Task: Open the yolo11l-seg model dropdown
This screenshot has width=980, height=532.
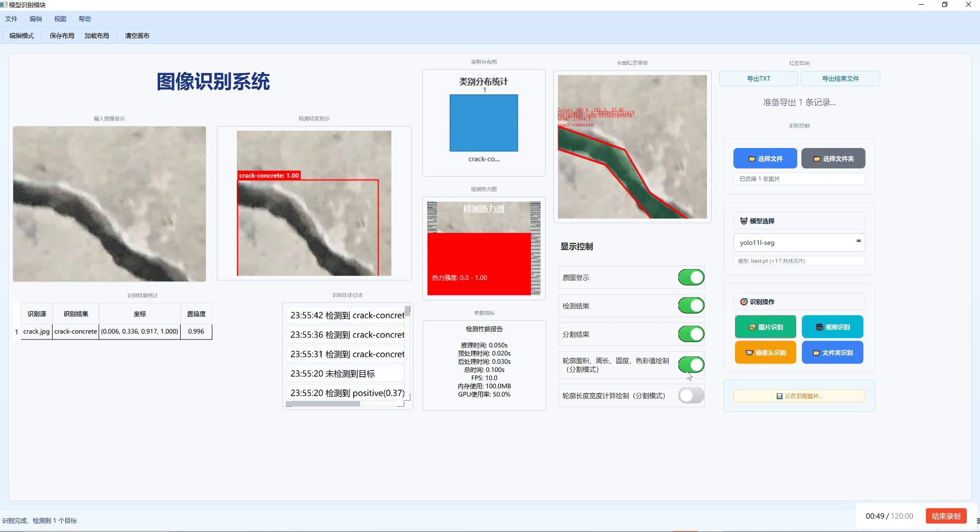Action: [799, 243]
